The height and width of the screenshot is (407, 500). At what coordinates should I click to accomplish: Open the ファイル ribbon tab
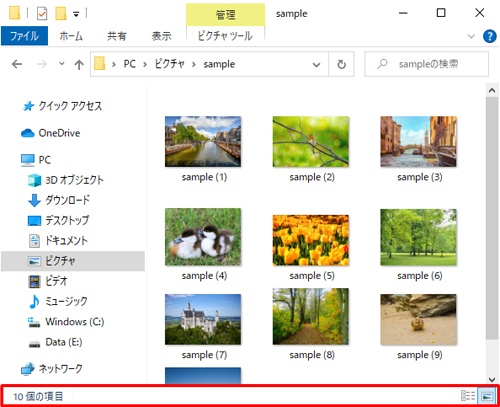click(24, 36)
